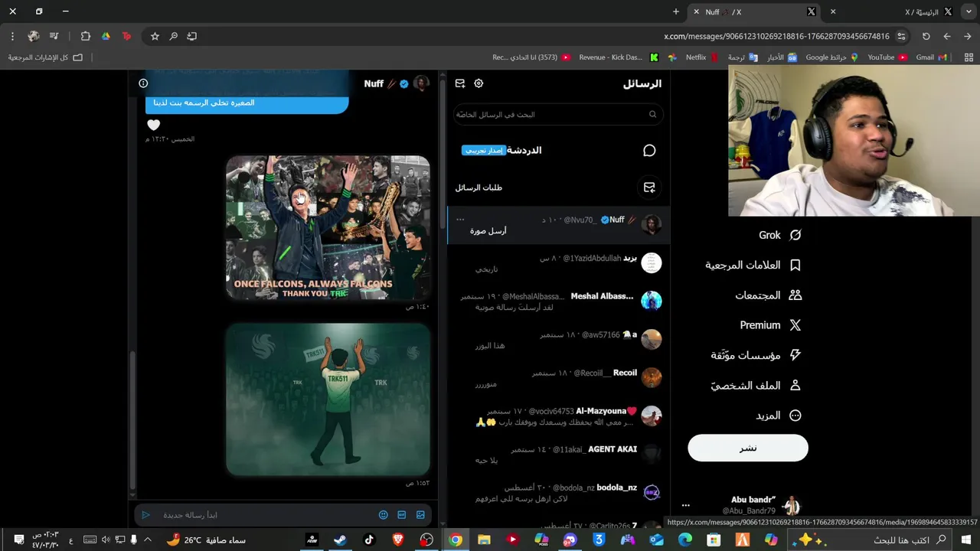This screenshot has width=980, height=551.
Task: Open Brave browser from the taskbar
Action: [397, 540]
